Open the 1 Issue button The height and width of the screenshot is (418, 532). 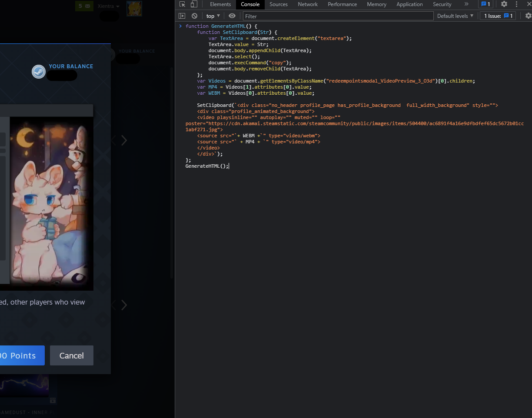click(498, 16)
